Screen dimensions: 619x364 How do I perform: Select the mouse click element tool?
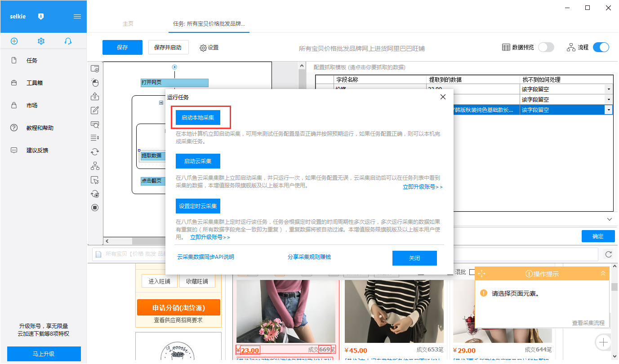coord(95,83)
